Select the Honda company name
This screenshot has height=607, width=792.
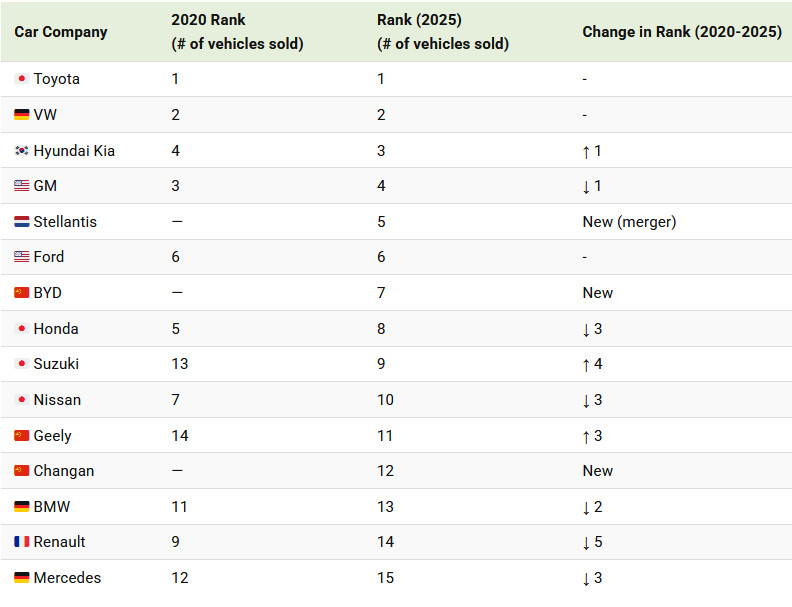tap(56, 329)
